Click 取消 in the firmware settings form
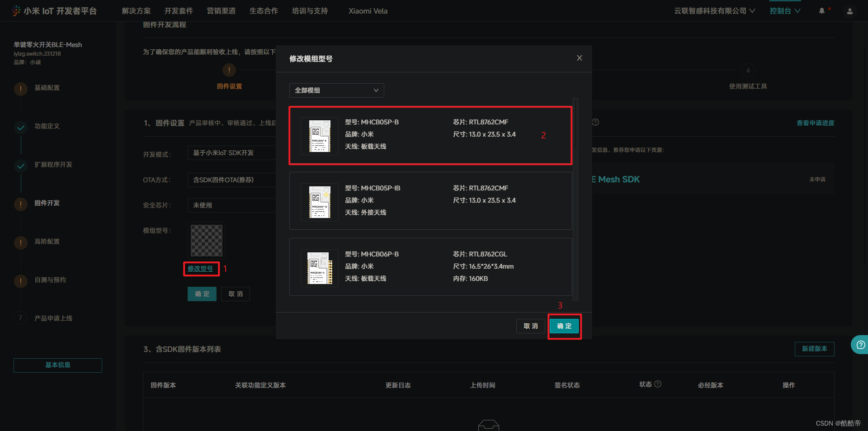This screenshot has height=431, width=868. point(236,294)
